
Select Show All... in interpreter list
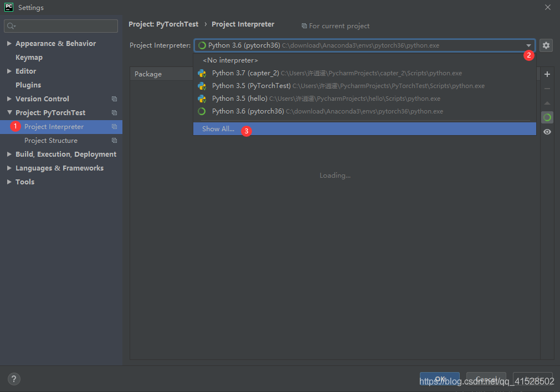[x=218, y=129]
